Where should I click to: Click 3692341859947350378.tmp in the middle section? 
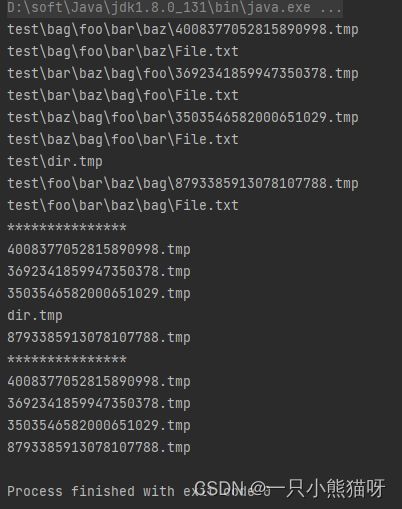[x=99, y=271]
